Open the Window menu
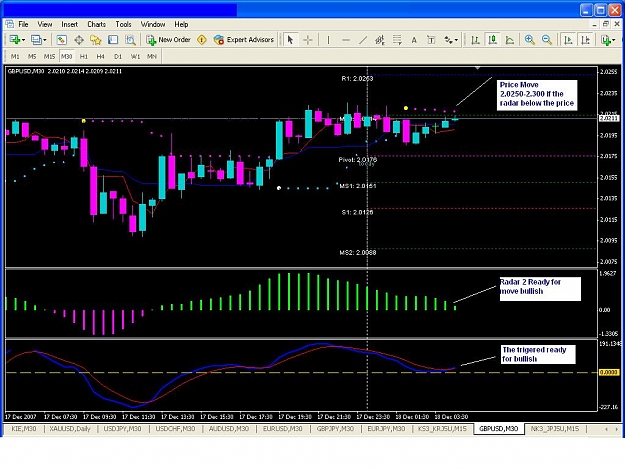Viewport: 625px width, 469px height. pyautogui.click(x=153, y=24)
